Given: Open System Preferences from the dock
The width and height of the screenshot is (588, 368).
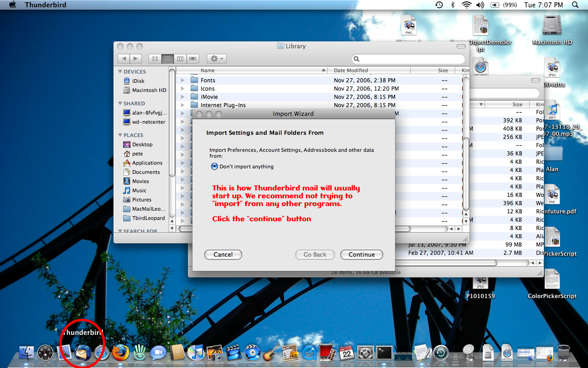Looking at the screenshot, I should [x=365, y=353].
